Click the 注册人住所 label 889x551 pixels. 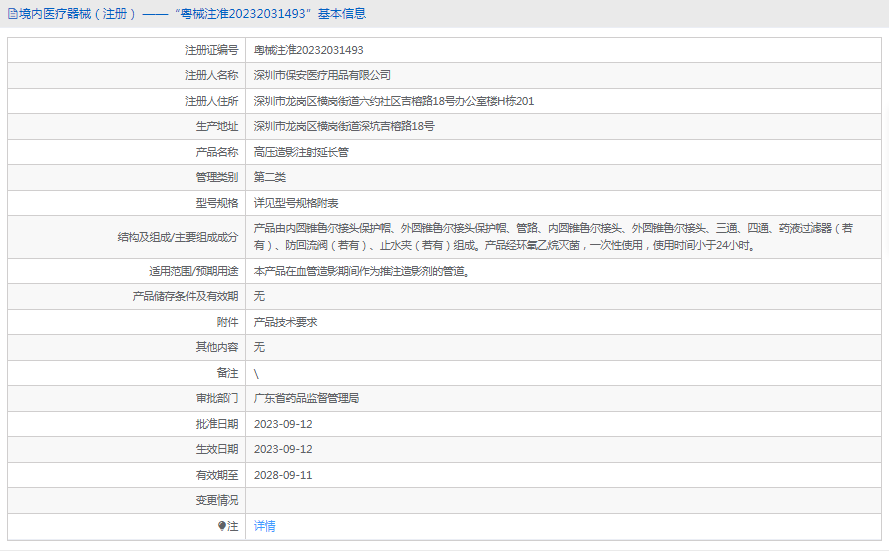tap(211, 101)
